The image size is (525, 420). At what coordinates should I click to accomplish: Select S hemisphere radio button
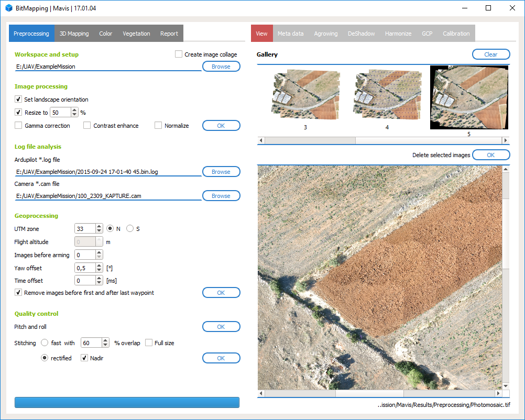[130, 229]
